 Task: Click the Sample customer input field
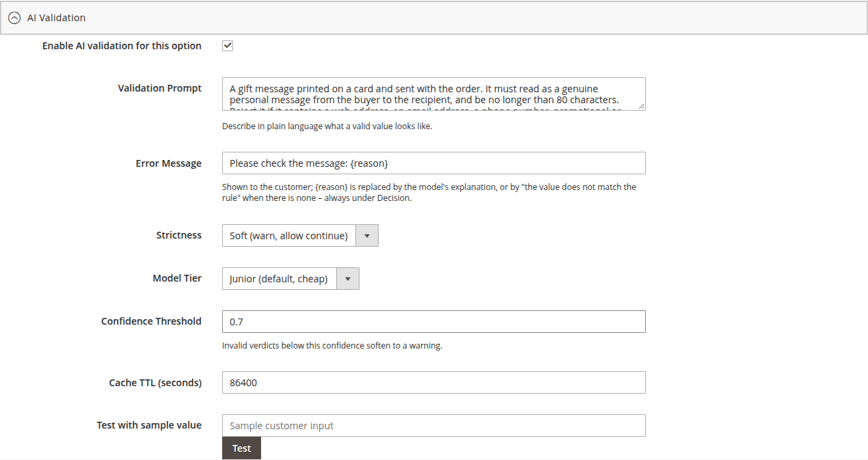(433, 425)
